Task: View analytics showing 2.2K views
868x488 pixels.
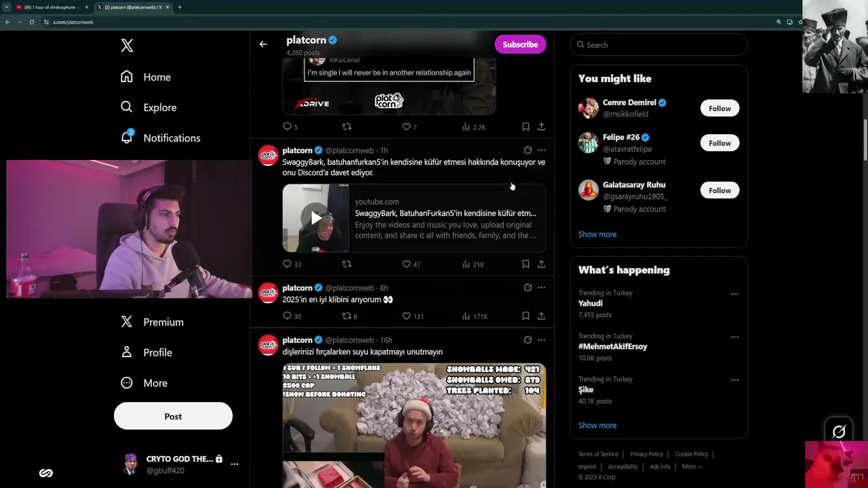Action: 474,127
